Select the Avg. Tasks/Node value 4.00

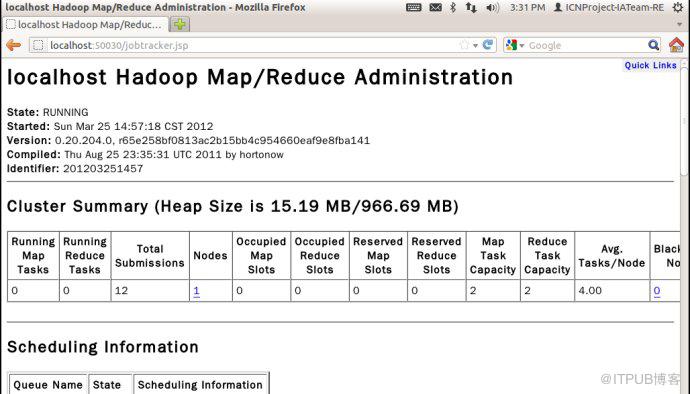coord(590,291)
